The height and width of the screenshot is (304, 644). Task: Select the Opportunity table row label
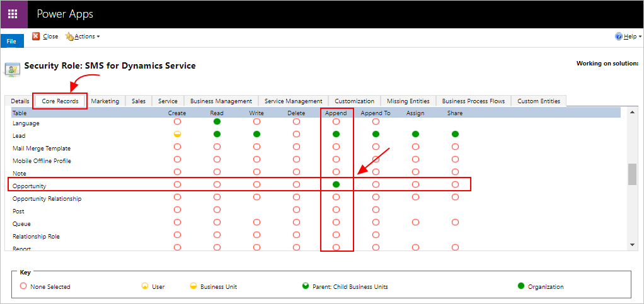(x=29, y=186)
